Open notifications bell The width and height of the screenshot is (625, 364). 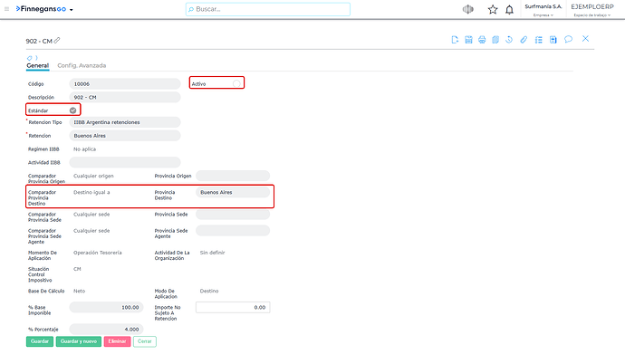pos(509,10)
